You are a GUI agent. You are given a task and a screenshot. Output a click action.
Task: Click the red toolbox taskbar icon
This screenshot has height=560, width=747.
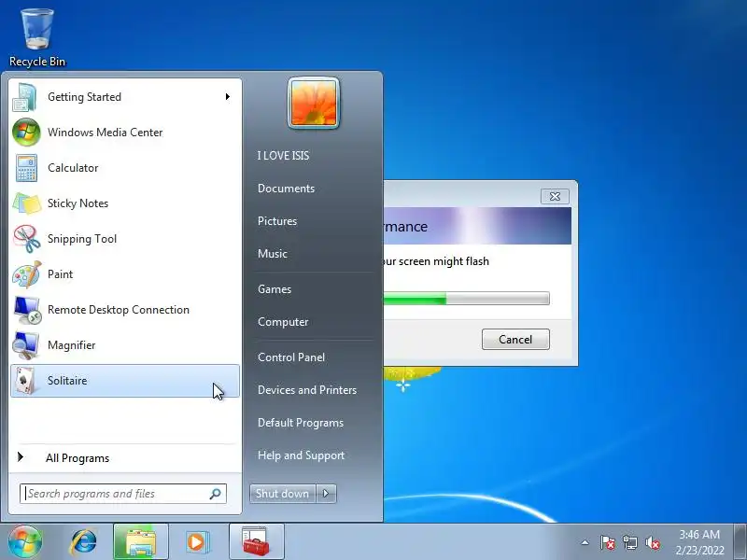(256, 542)
